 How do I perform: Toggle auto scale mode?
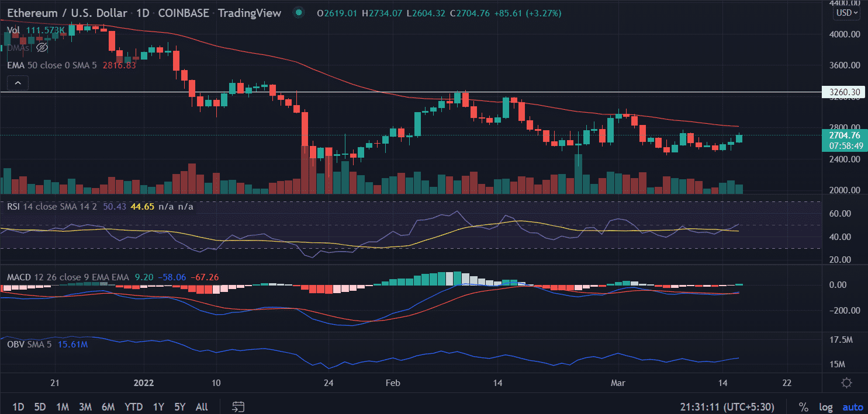tap(852, 406)
